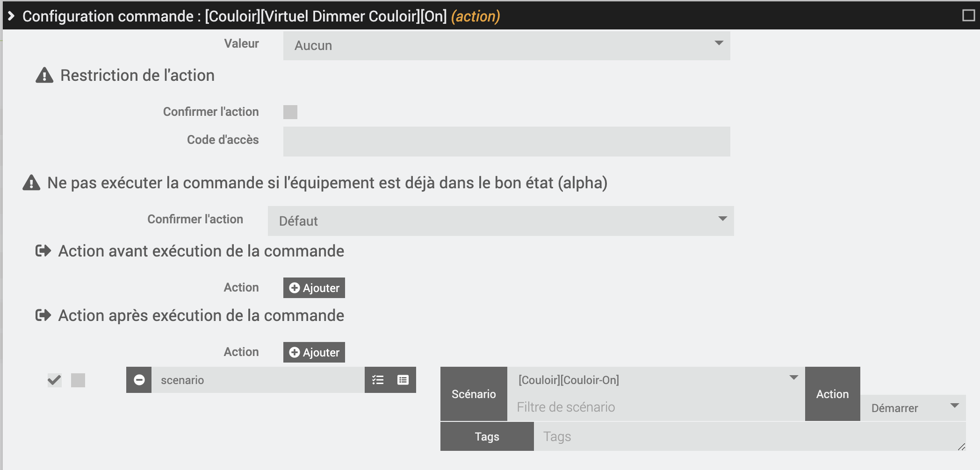Click the Valeur label
This screenshot has height=470, width=980.
[241, 43]
